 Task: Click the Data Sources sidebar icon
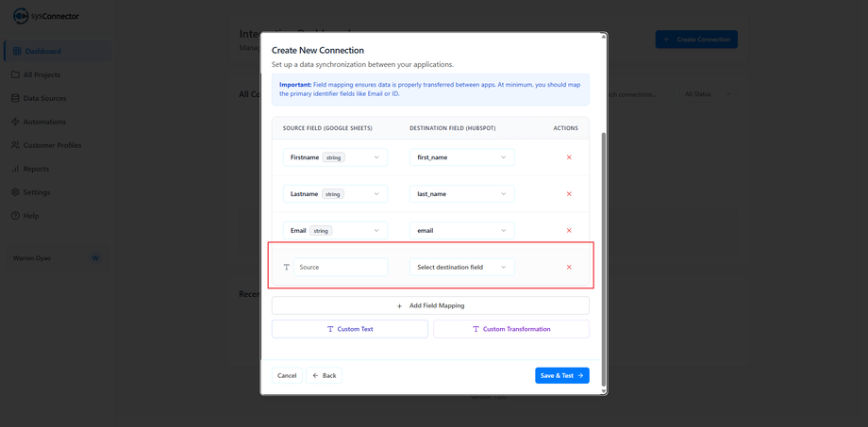point(15,98)
